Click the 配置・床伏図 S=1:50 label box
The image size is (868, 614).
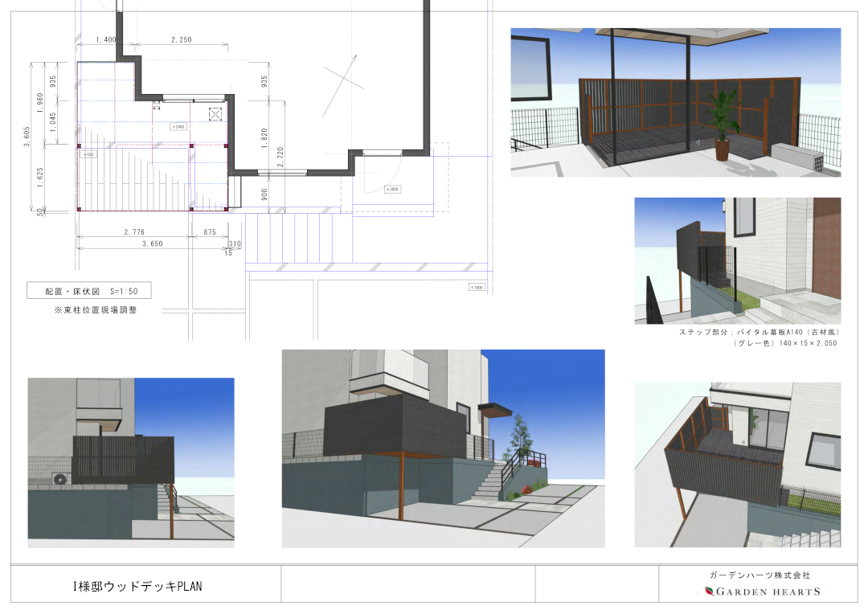pyautogui.click(x=89, y=291)
